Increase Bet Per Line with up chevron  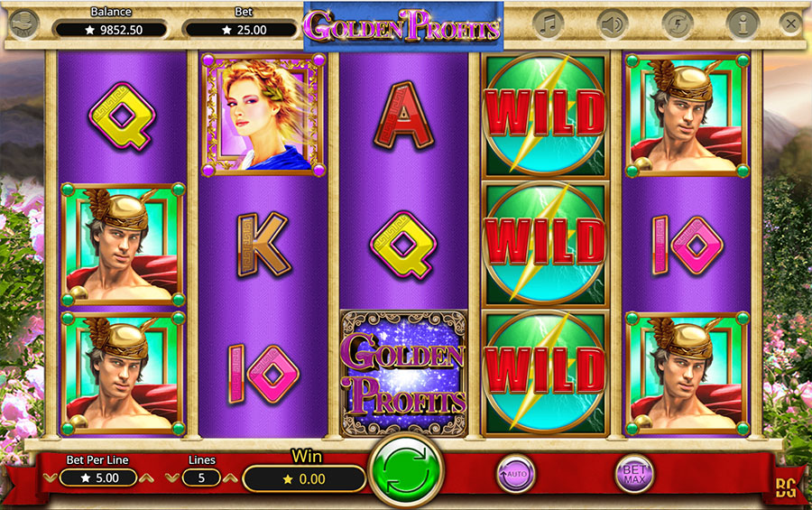(x=146, y=478)
